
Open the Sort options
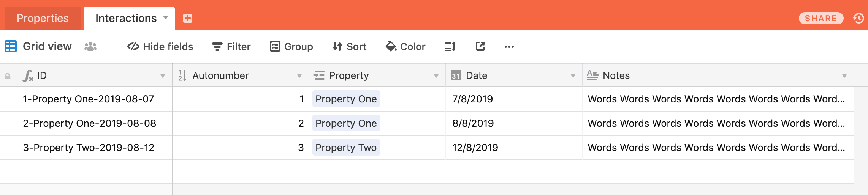(350, 47)
